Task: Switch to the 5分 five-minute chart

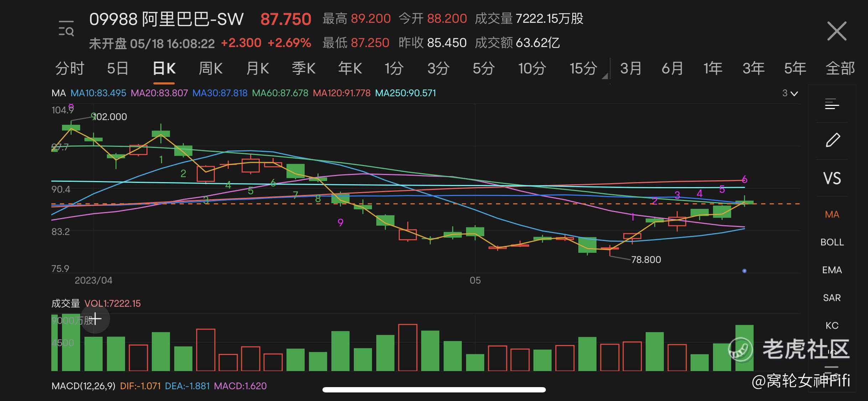Action: coord(484,68)
